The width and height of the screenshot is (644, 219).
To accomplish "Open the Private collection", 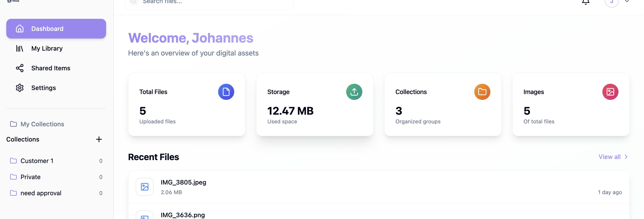I will (x=56, y=177).
